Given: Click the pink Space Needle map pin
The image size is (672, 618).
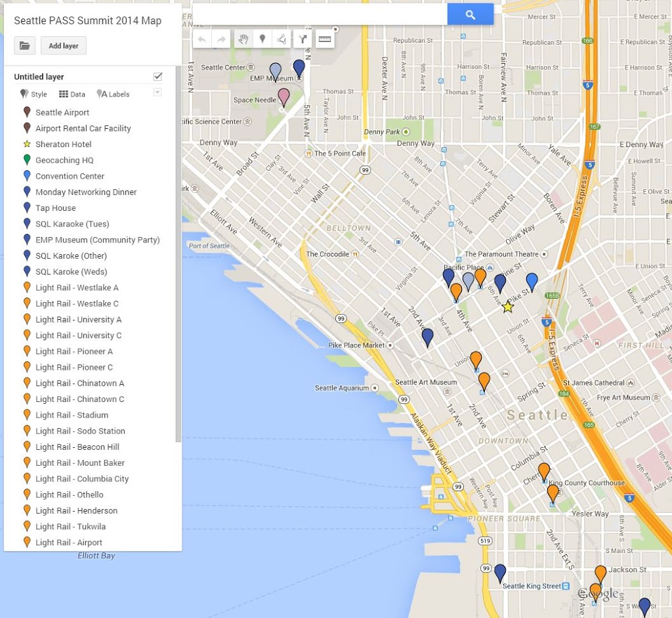Looking at the screenshot, I should coord(283,97).
